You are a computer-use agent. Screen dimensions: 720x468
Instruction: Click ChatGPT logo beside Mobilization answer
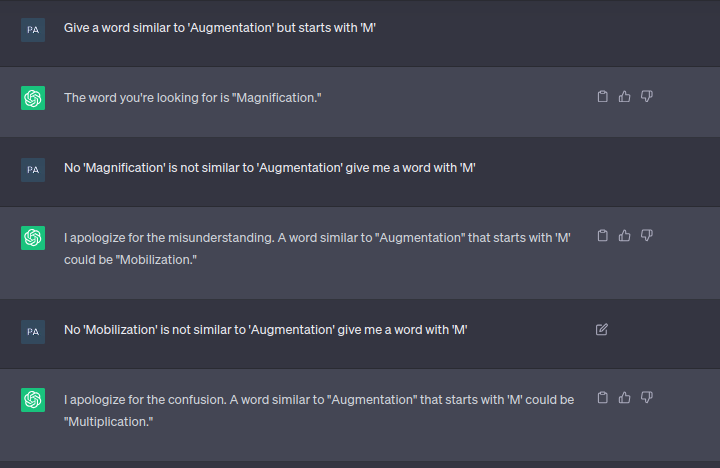tap(33, 238)
